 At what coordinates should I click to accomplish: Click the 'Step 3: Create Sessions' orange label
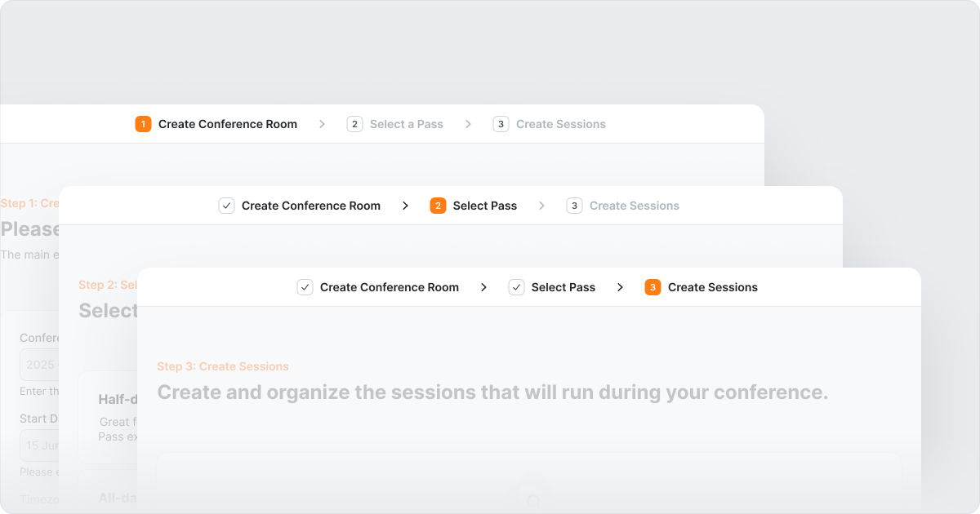223,366
